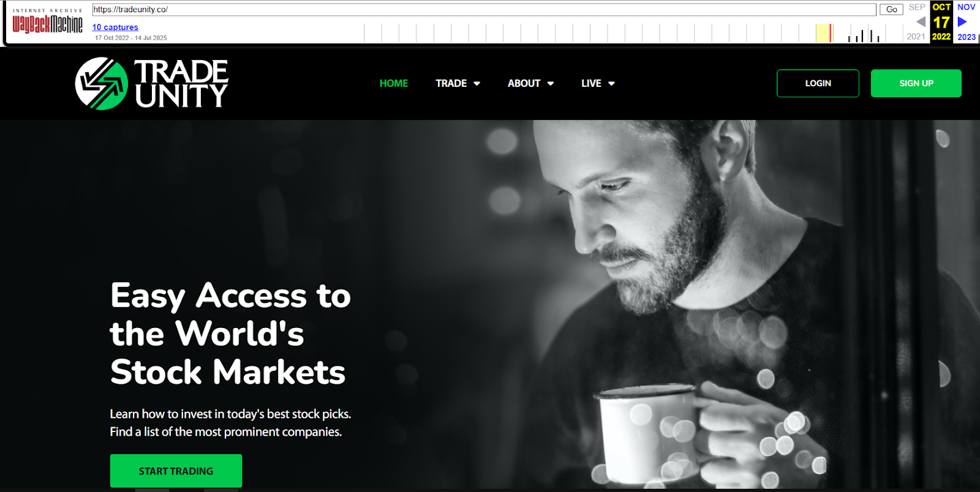The height and width of the screenshot is (492, 980).
Task: Expand the LIVE menu caret
Action: [x=611, y=84]
